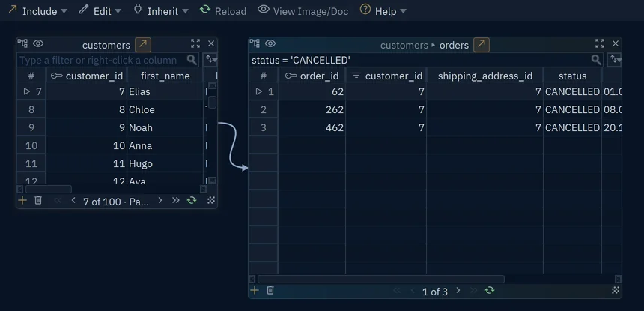Go to previous customers record

73,201
